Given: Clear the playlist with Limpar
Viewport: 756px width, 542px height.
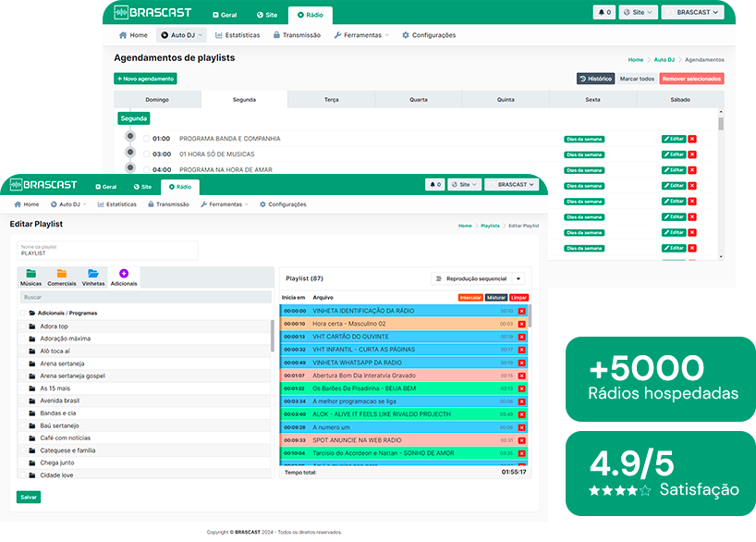Looking at the screenshot, I should [518, 298].
